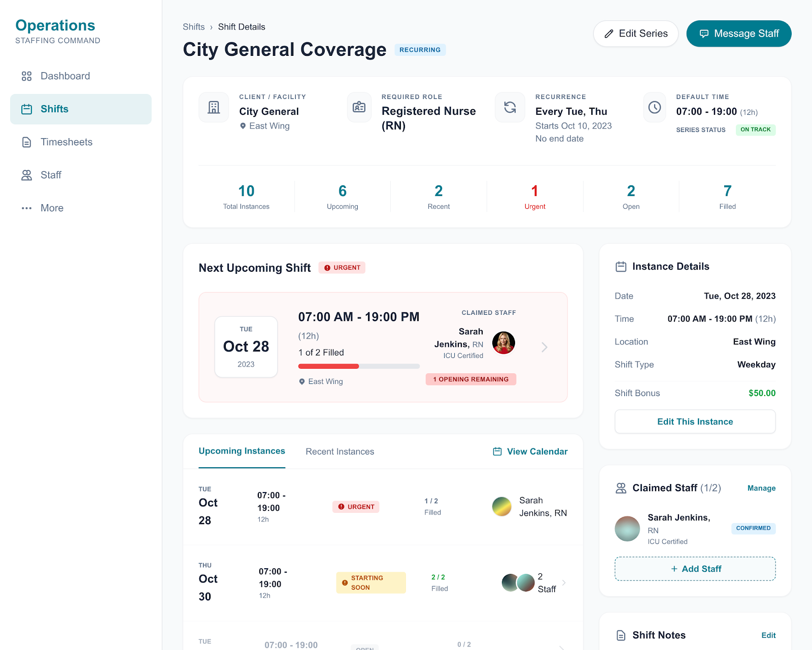Switch to the Upcoming Instances tab

(x=242, y=451)
